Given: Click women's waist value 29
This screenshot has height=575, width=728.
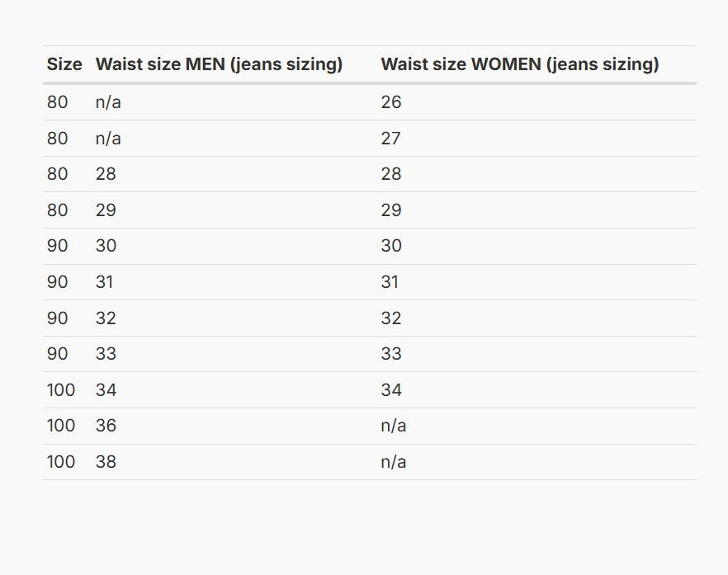Looking at the screenshot, I should pos(391,210).
